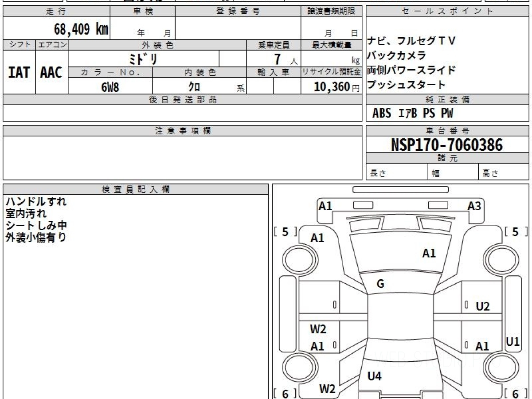532x399 pixels.
Task: Click the 高さ dimension cell
Action: [x=504, y=172]
